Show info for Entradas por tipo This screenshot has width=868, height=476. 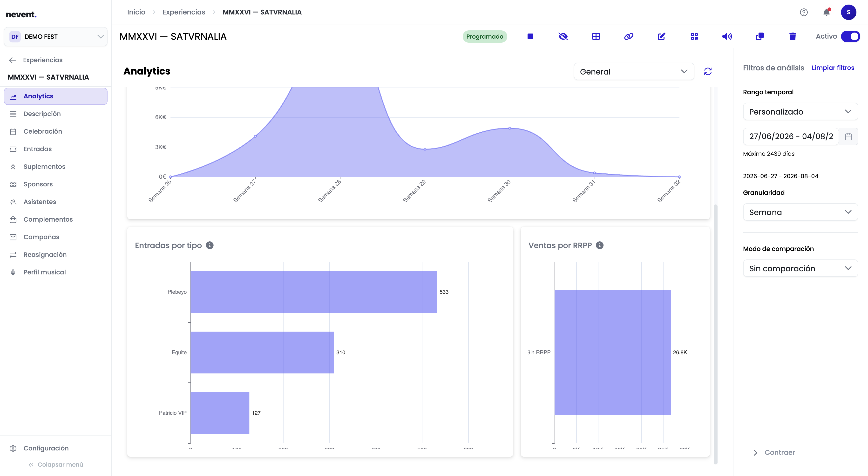click(210, 245)
